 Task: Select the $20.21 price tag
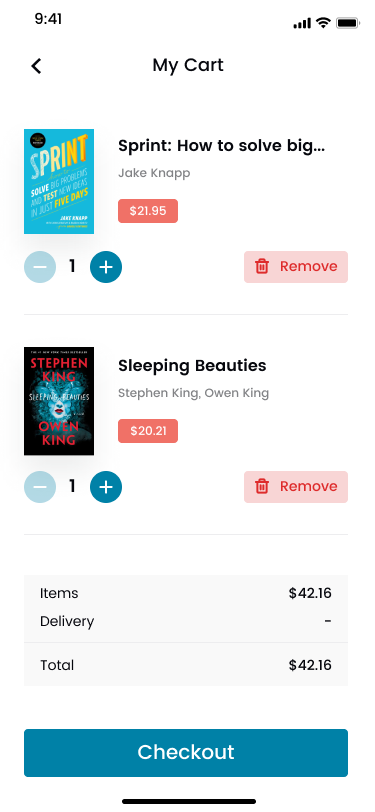148,431
